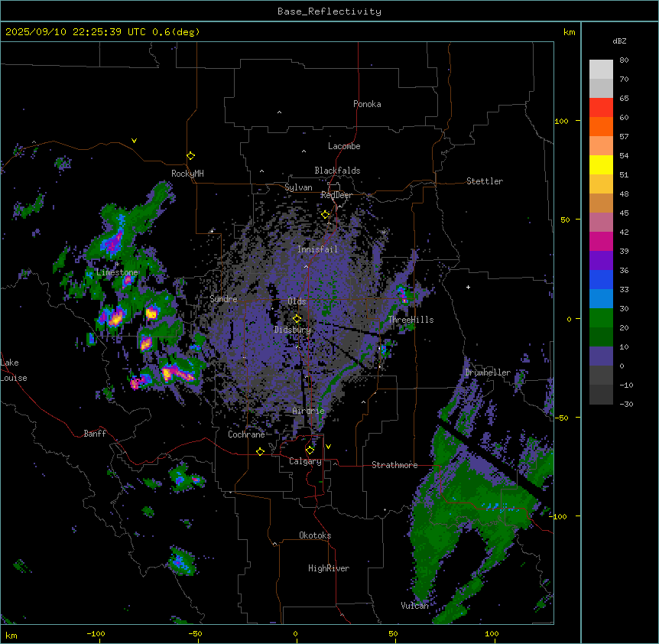
Task: Click the Vulcan city label
Action: (415, 605)
